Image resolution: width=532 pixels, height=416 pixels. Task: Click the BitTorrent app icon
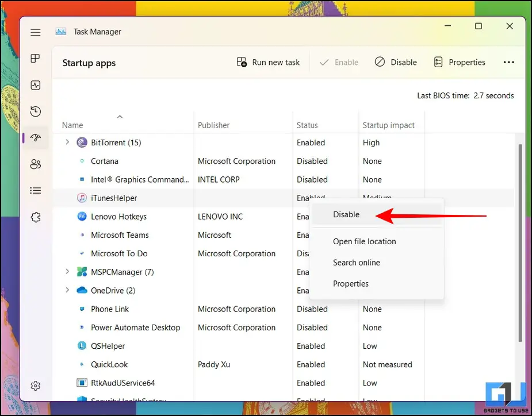82,142
